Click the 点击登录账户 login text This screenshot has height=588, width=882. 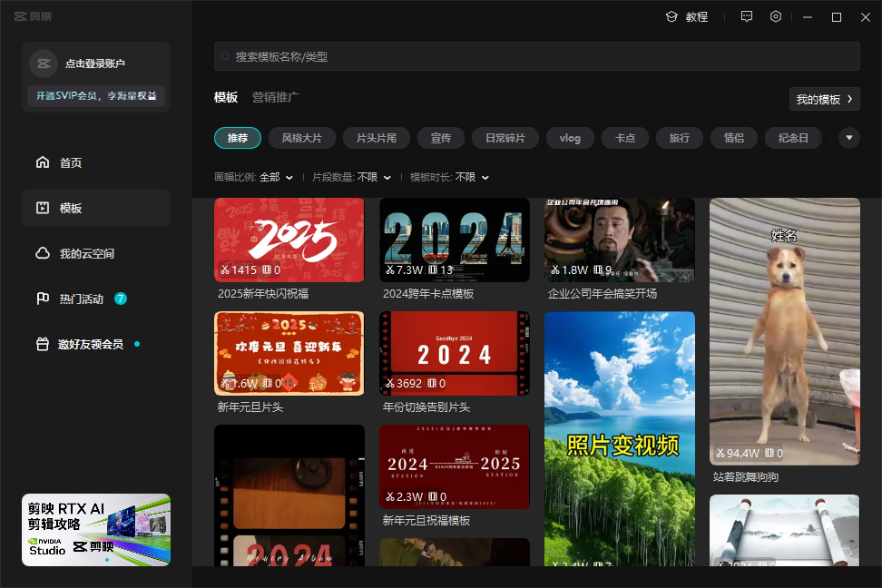click(x=95, y=64)
